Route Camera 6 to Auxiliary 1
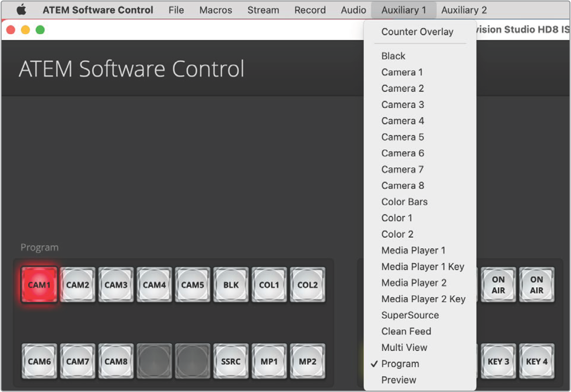 pyautogui.click(x=420, y=153)
